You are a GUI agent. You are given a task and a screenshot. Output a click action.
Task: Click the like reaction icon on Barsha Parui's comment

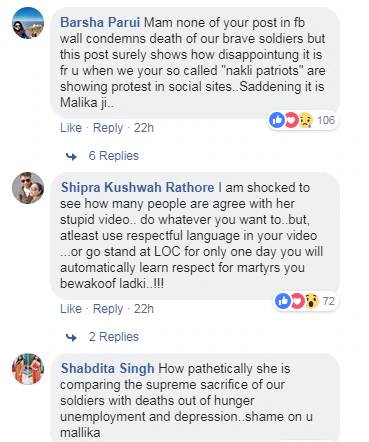(277, 120)
